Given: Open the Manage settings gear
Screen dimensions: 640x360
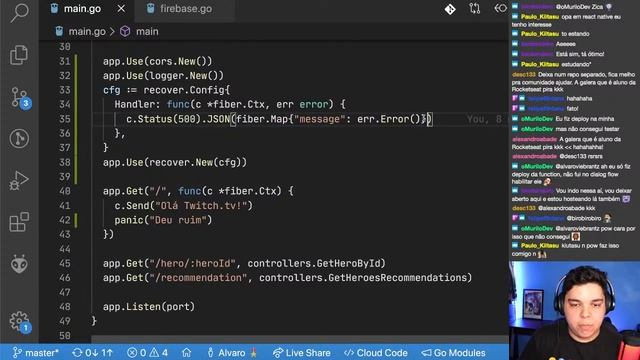Looking at the screenshot, I should pyautogui.click(x=20, y=322).
